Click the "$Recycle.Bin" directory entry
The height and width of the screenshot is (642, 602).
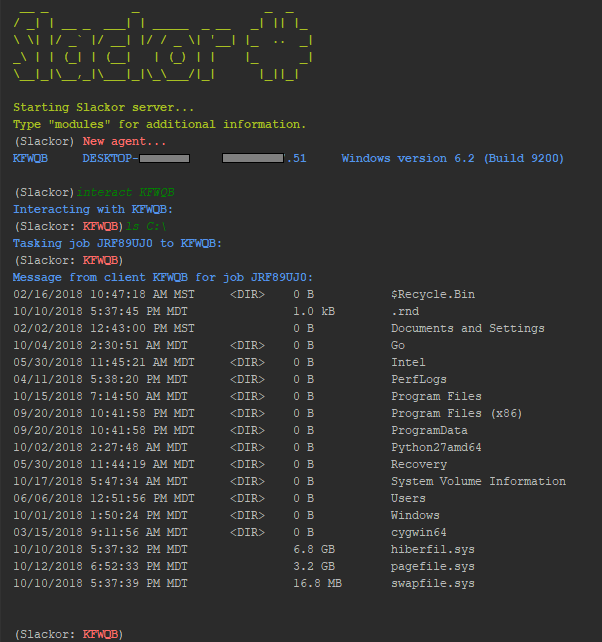pyautogui.click(x=433, y=294)
